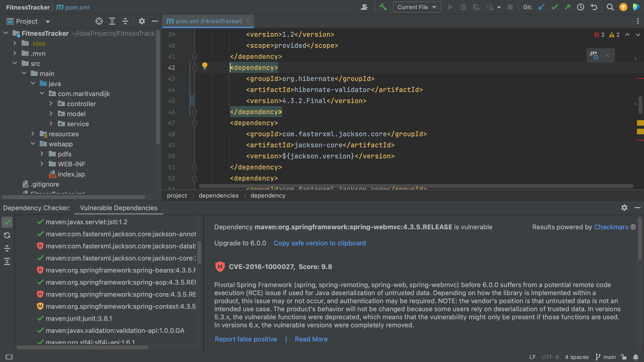This screenshot has height=362, width=644.
Task: Toggle tool windows quick access button
Action: [x=9, y=357]
